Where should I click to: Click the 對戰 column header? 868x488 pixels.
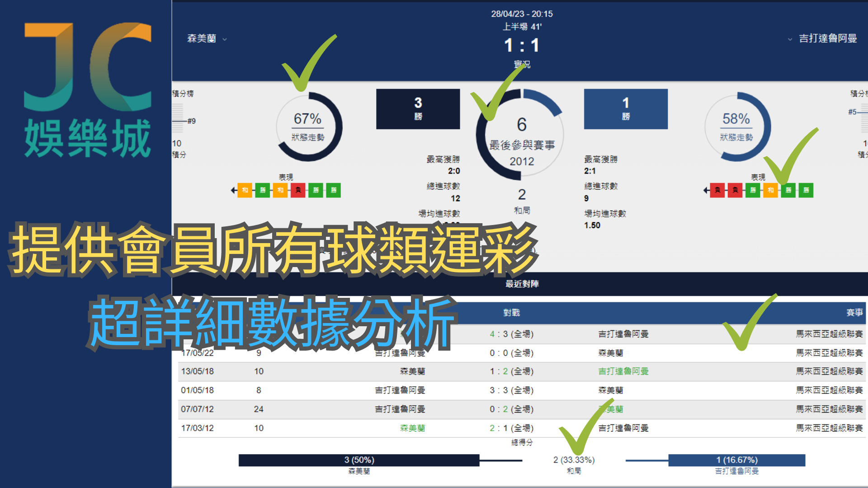pos(511,313)
